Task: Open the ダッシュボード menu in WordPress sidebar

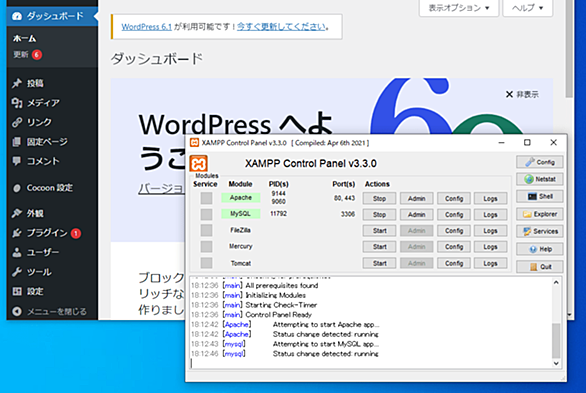Action: [52, 16]
